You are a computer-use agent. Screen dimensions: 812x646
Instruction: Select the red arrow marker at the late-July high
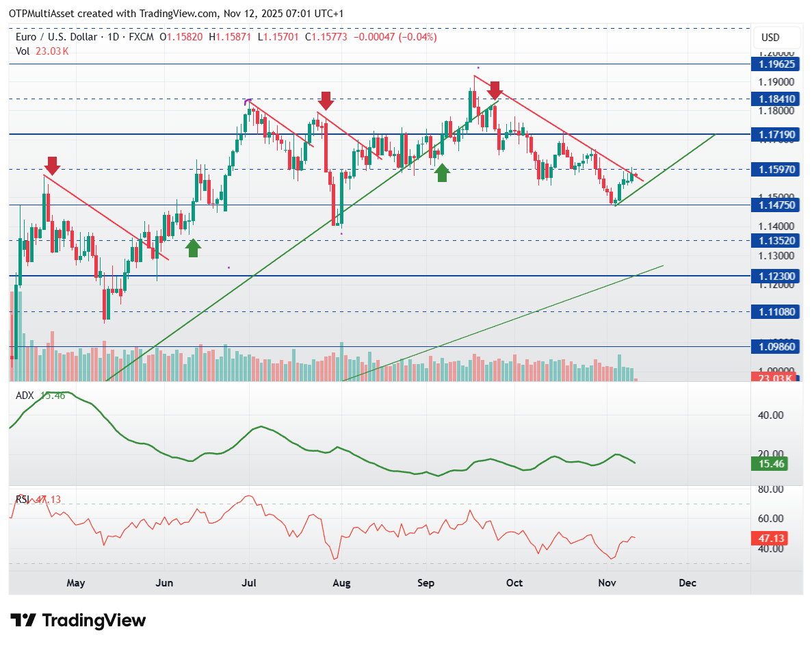[326, 101]
